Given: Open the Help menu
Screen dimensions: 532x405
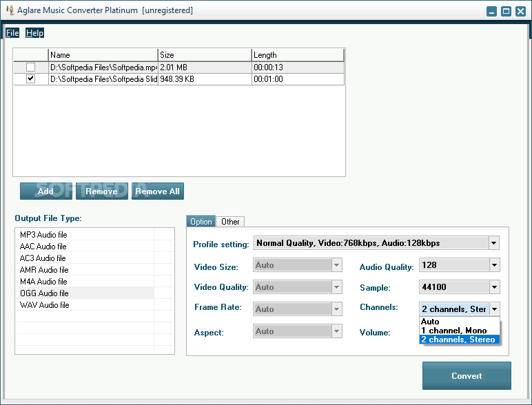Looking at the screenshot, I should click(34, 33).
